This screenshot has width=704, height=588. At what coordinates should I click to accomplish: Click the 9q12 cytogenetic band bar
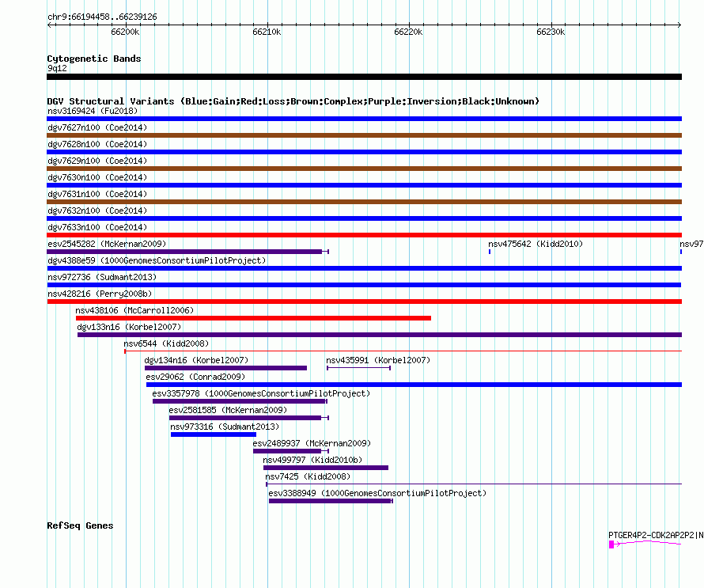coord(364,77)
